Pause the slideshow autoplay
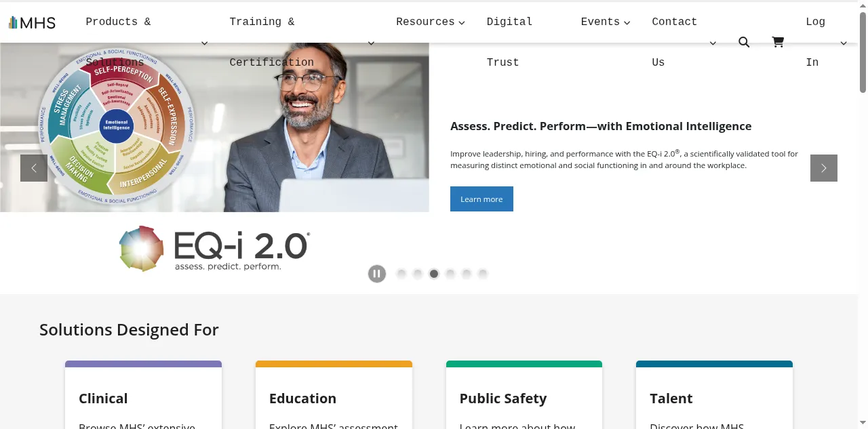 [377, 274]
